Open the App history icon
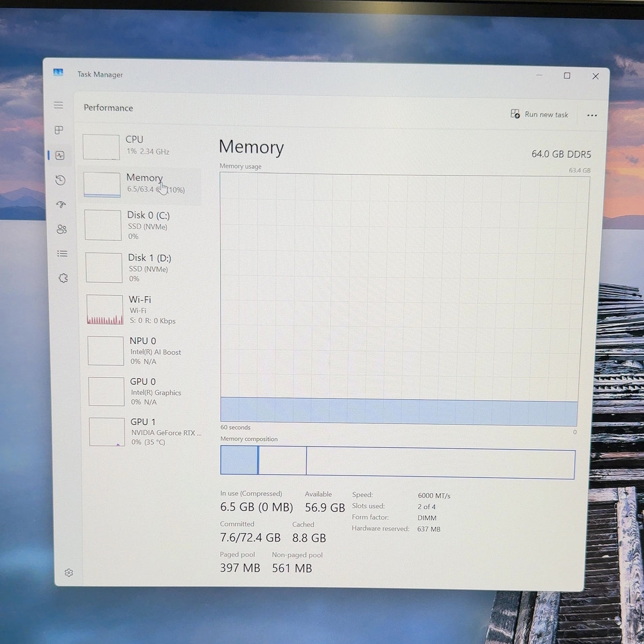This screenshot has height=644, width=644. (60, 180)
